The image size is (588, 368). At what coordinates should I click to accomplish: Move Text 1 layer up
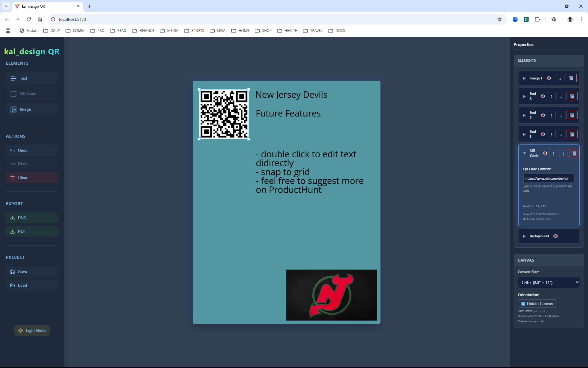point(551,134)
